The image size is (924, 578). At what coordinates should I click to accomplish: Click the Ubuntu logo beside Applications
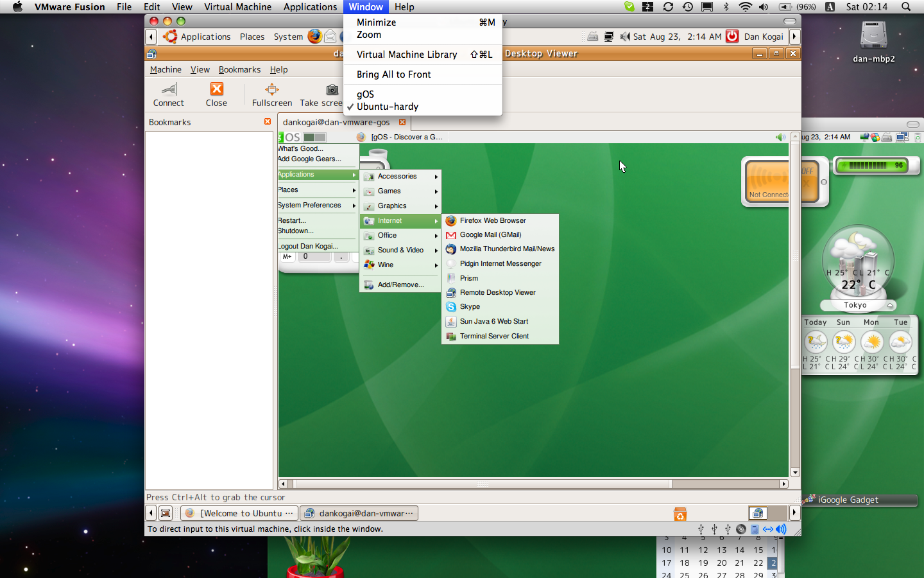click(x=170, y=37)
